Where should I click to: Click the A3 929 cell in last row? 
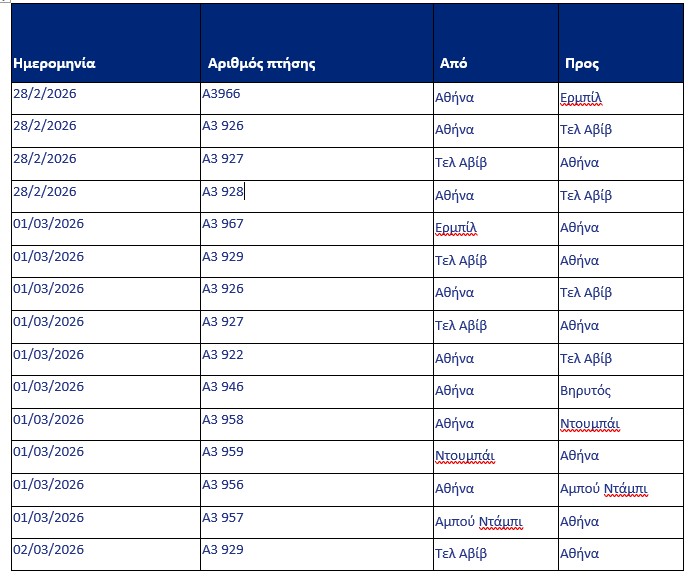coord(317,555)
